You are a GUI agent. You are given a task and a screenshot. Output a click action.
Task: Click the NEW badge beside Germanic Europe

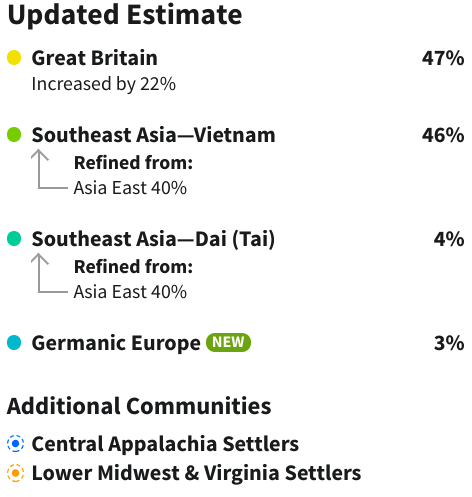(228, 342)
